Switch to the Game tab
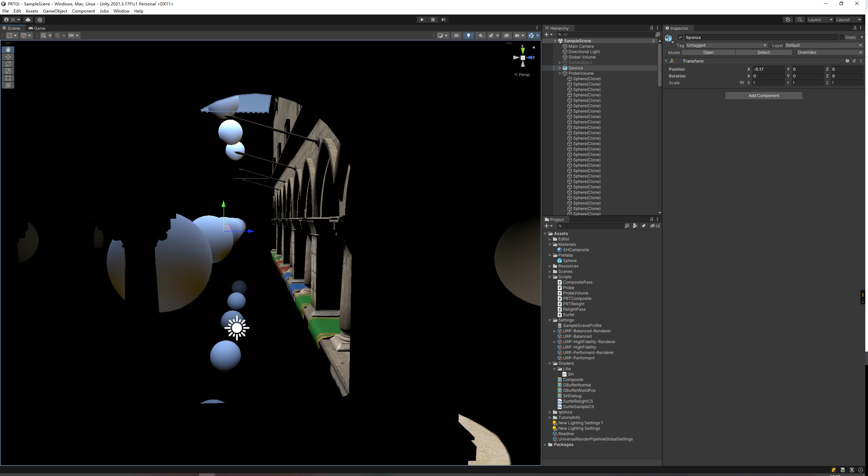 click(x=37, y=28)
